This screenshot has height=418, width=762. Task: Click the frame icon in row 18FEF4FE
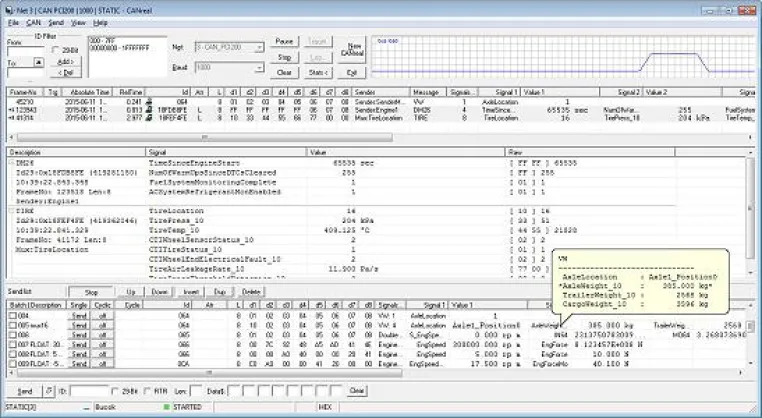(x=149, y=118)
